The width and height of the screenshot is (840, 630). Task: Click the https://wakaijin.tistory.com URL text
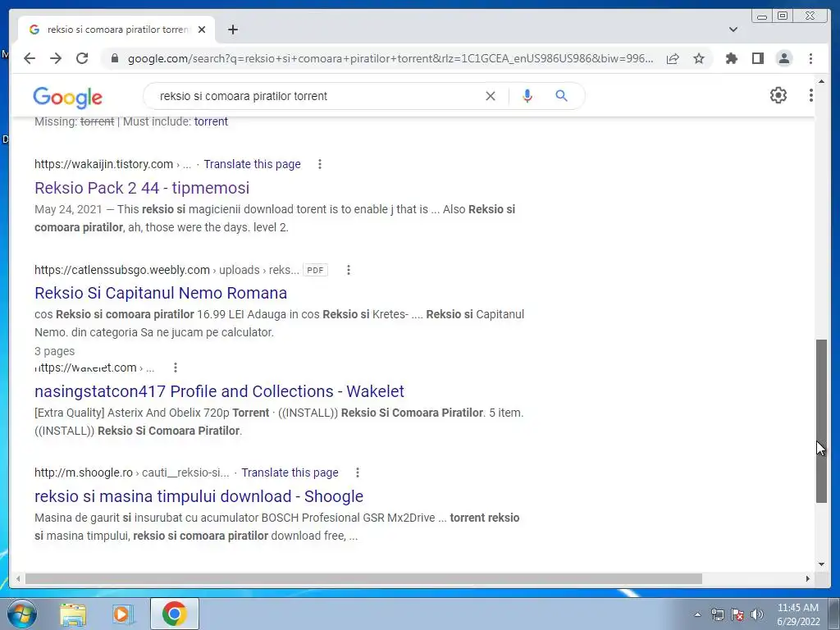(104, 164)
